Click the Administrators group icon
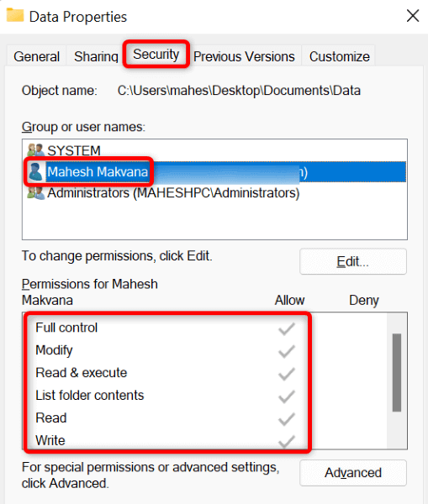 click(x=35, y=193)
